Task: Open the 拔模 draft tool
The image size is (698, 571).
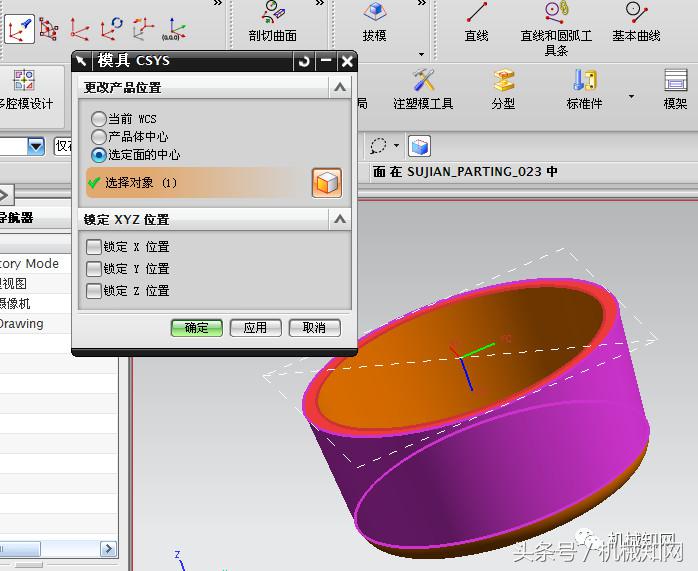Action: 374,22
